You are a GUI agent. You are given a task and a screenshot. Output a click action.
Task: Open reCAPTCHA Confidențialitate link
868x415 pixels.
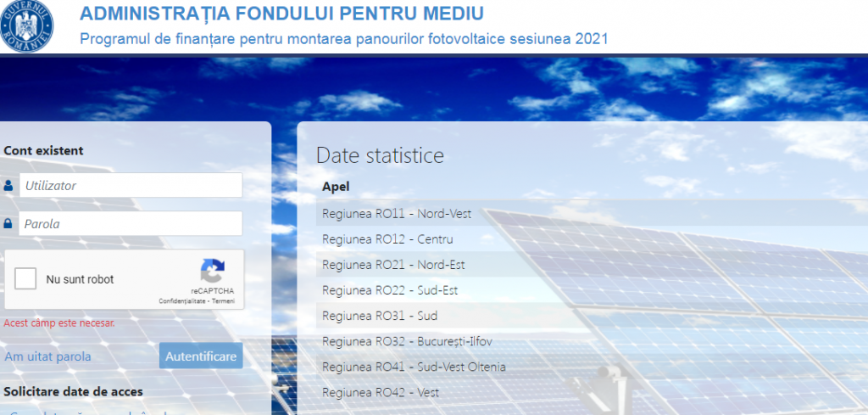pyautogui.click(x=182, y=301)
